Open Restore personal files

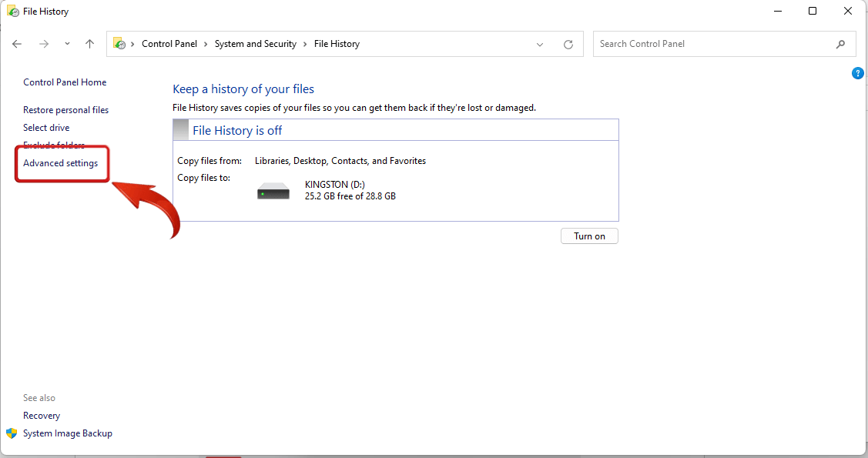65,109
